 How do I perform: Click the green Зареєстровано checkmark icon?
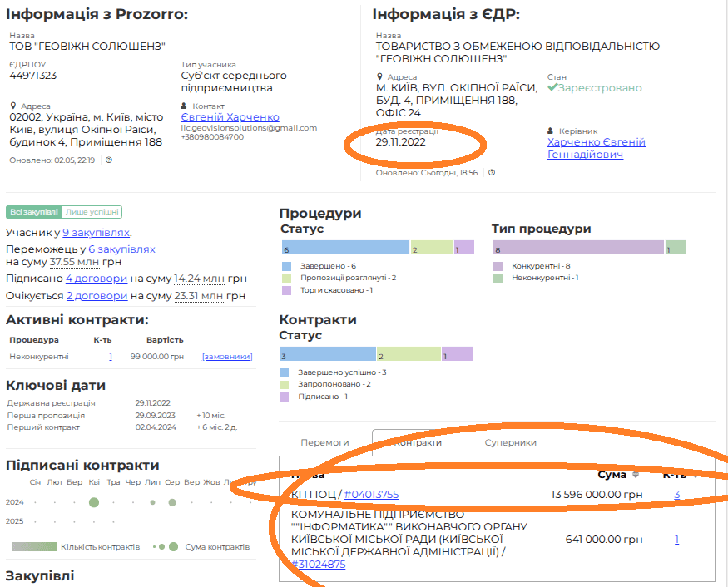click(x=552, y=88)
